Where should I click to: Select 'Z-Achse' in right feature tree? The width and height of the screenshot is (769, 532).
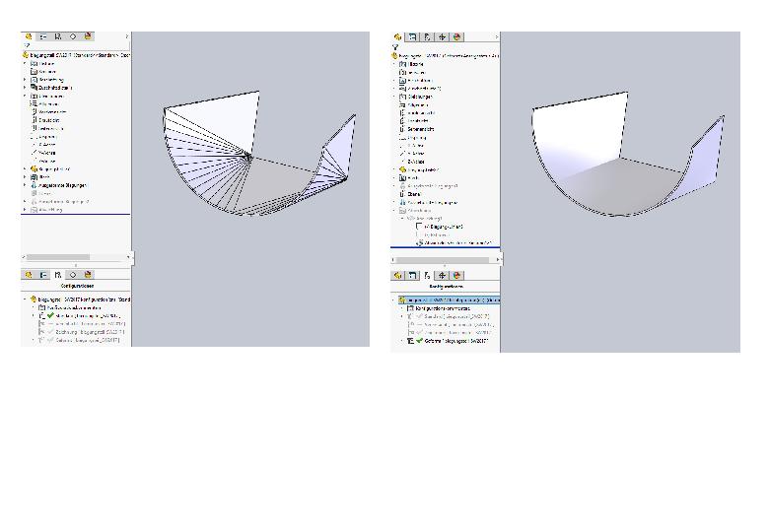413,162
